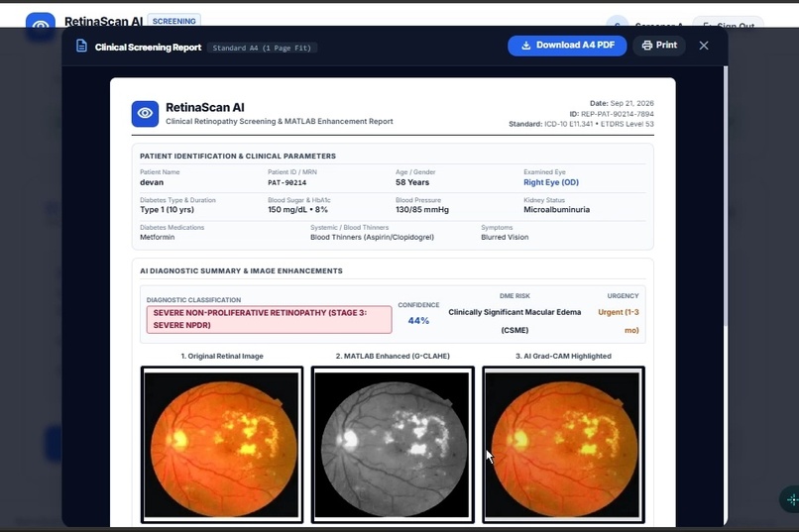Click Blood Thinners (Aspirin/Clopidogrel) text
Viewport: 799px width, 532px height.
pyautogui.click(x=372, y=237)
